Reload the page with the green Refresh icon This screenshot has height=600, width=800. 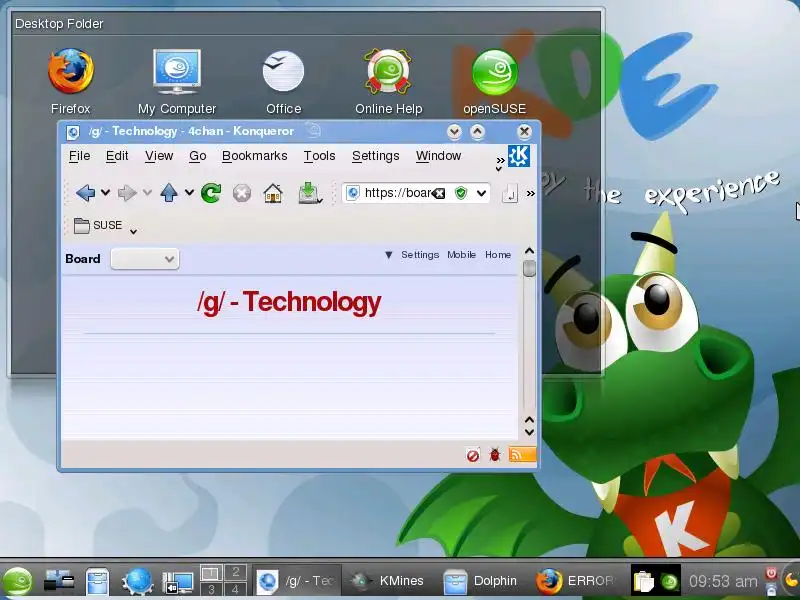[x=211, y=193]
